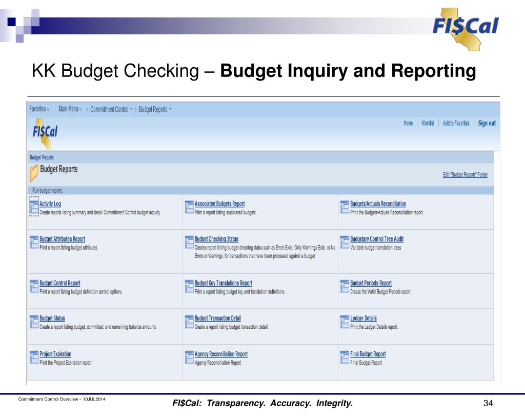Viewport: 525px width, 420px height.
Task: Open the Budget Transaction Detail link
Action: pos(218,318)
